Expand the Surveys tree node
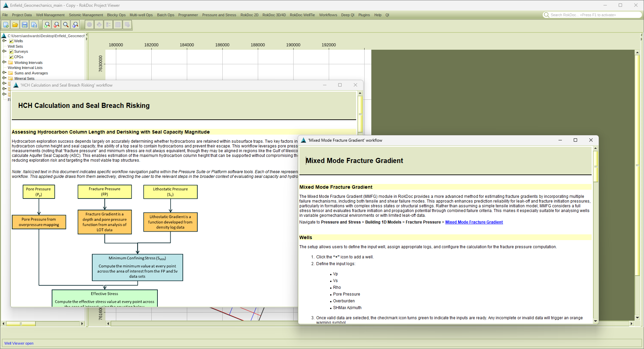644x349 pixels. [x=4, y=51]
